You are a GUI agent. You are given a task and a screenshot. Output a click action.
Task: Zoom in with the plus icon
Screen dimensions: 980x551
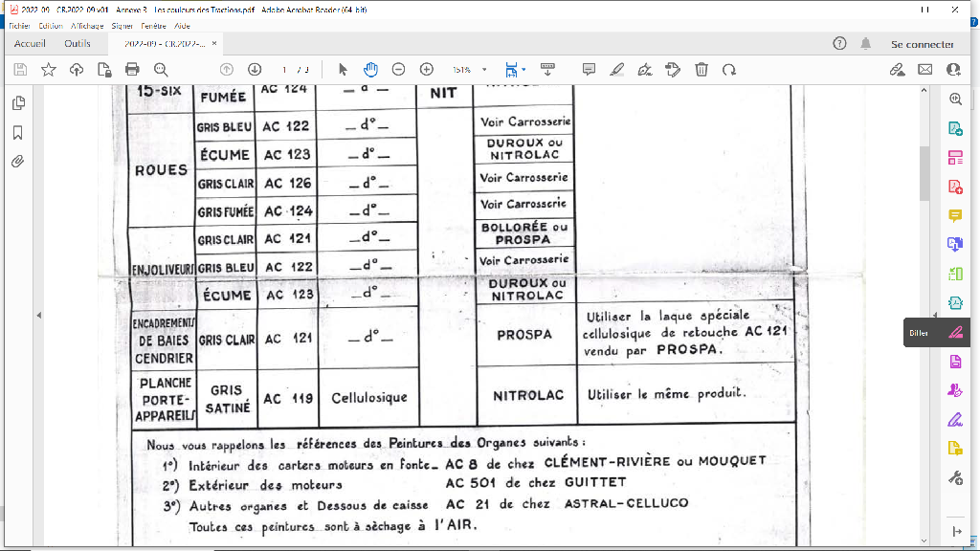click(x=426, y=69)
